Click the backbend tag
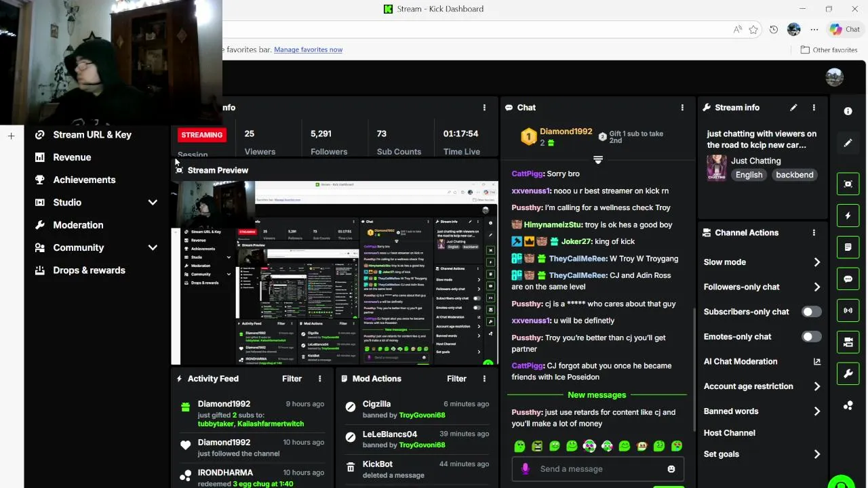Image resolution: width=868 pixels, height=488 pixels. pos(794,175)
